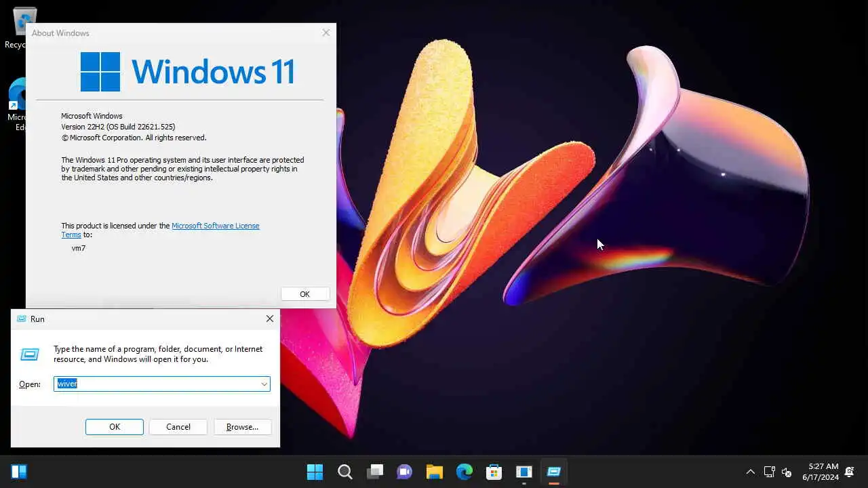Click the version text 22H2 build line
The image size is (868, 488).
click(118, 127)
